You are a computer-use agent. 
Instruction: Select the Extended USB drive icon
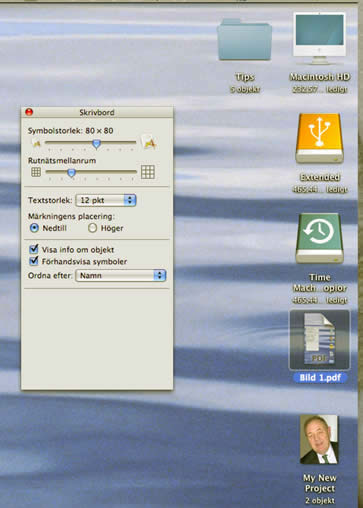tap(320, 138)
